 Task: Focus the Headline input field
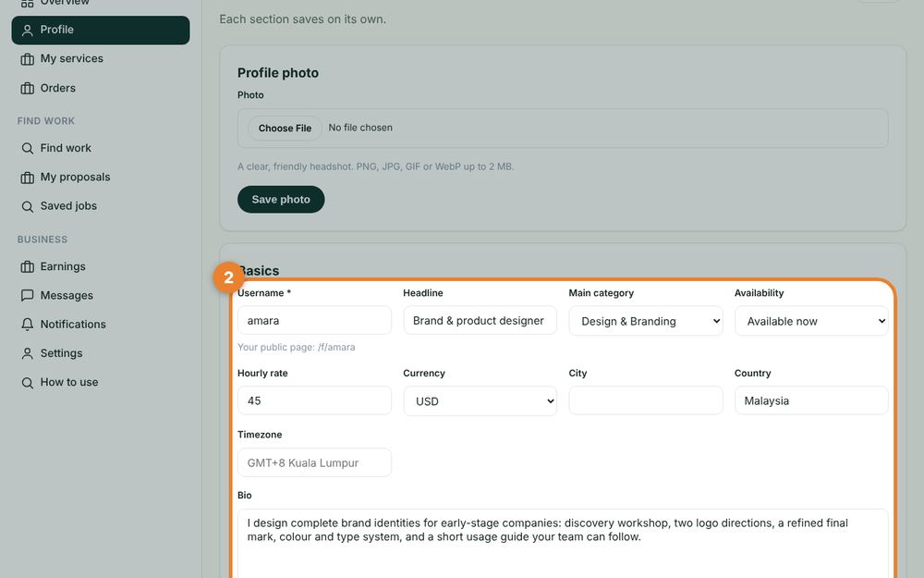pyautogui.click(x=480, y=320)
